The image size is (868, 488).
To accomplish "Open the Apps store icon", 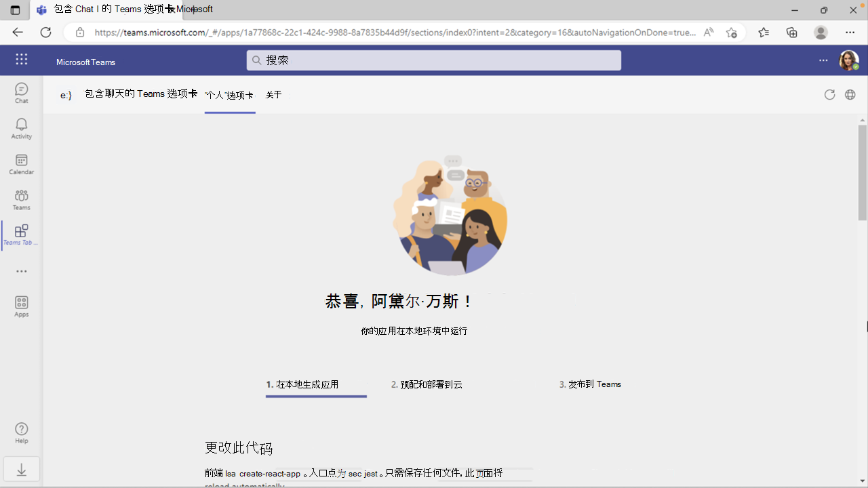I will point(22,306).
